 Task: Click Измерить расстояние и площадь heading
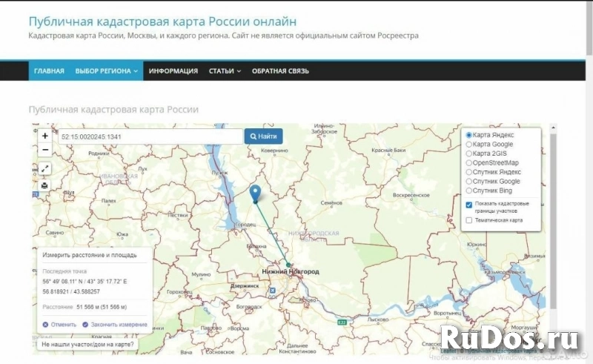[90, 255]
